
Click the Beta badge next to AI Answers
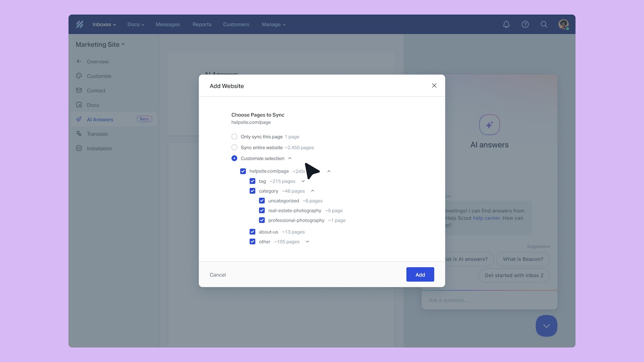tap(144, 119)
